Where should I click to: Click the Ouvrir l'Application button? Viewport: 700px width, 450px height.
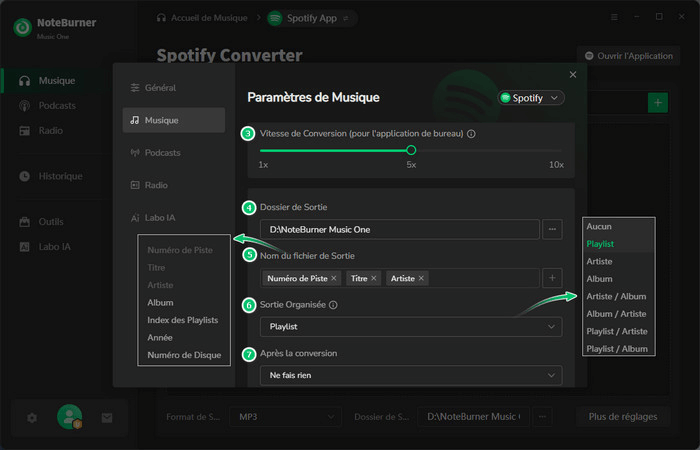(x=628, y=56)
